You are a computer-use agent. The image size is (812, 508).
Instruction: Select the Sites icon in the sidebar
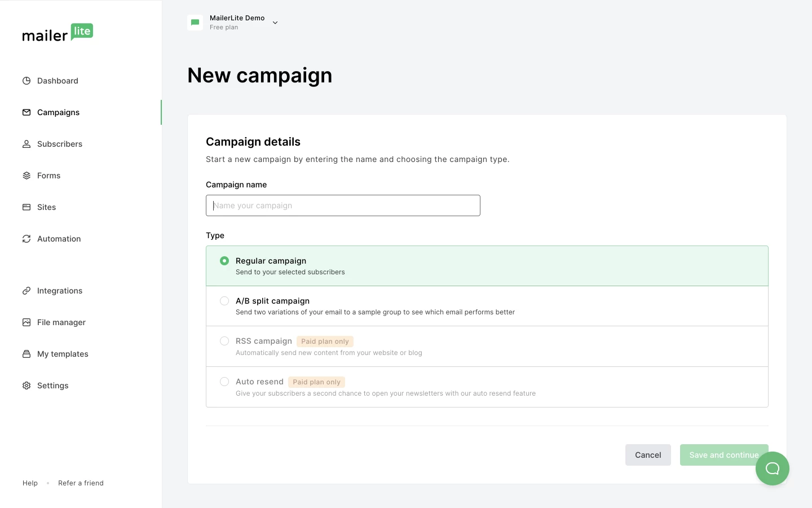tap(27, 207)
